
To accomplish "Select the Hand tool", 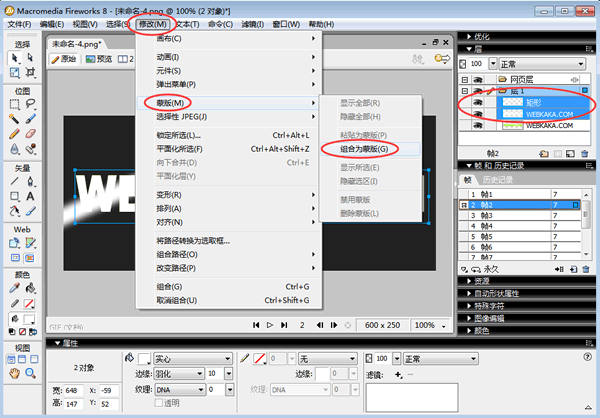I will click(x=15, y=373).
